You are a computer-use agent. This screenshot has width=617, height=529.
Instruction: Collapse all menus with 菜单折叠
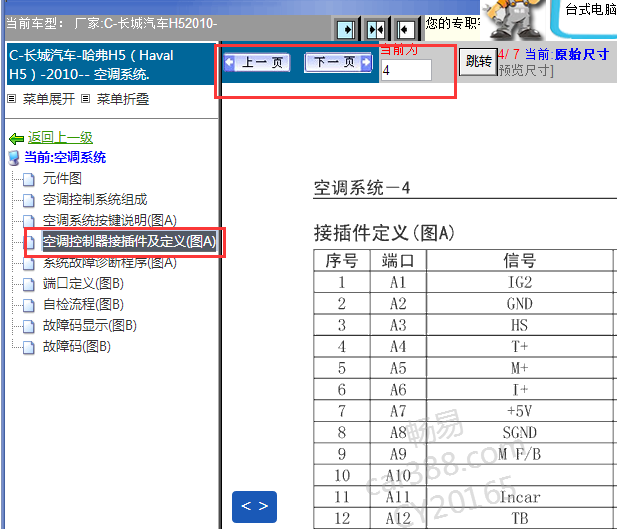[x=123, y=99]
